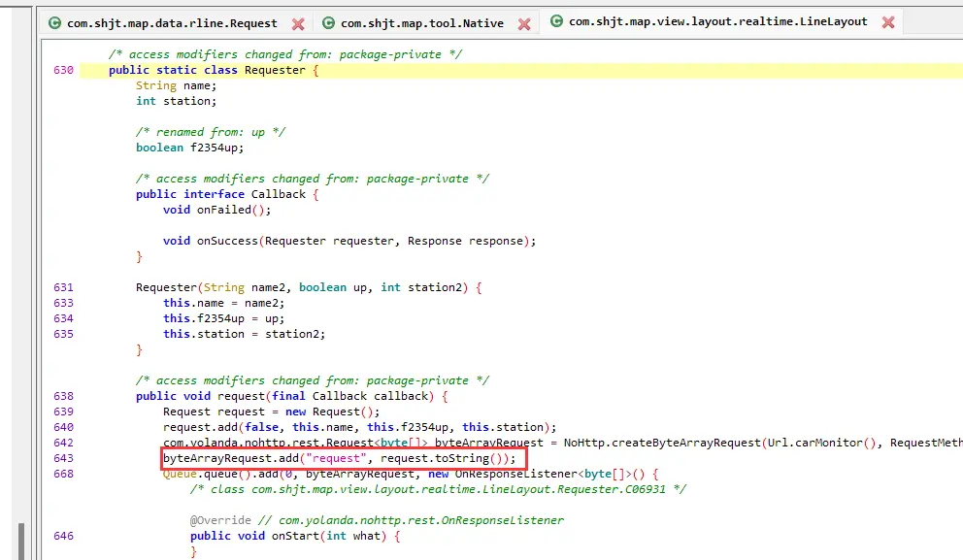963x560 pixels.
Task: Select com.shjt.map.view.layout.realtime.LineLayout tab
Action: point(718,21)
